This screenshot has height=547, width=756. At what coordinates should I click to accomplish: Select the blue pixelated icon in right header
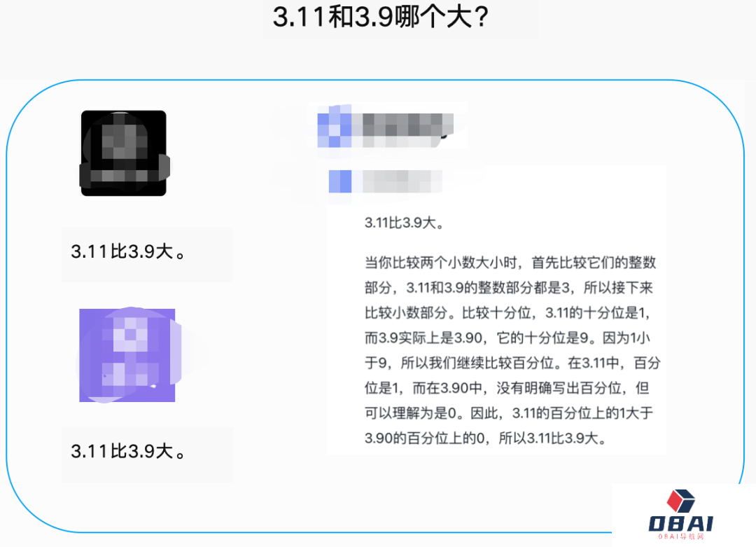click(x=334, y=126)
